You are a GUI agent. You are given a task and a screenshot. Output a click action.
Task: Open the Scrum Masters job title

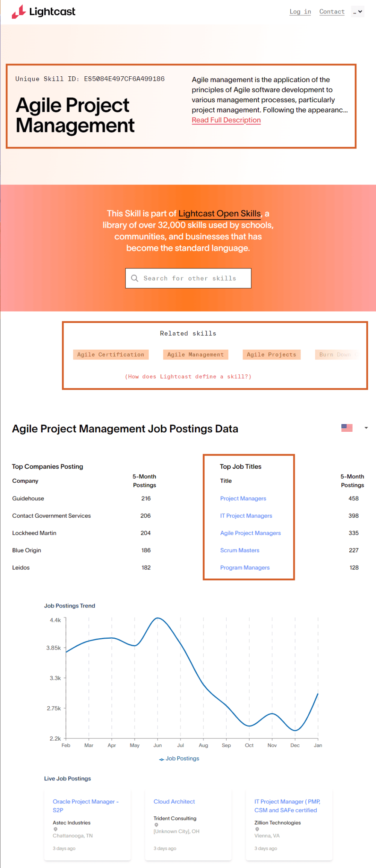[240, 550]
